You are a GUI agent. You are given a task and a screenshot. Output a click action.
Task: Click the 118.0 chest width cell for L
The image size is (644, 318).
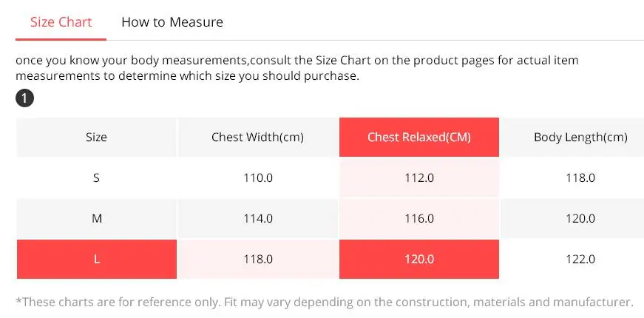257,259
